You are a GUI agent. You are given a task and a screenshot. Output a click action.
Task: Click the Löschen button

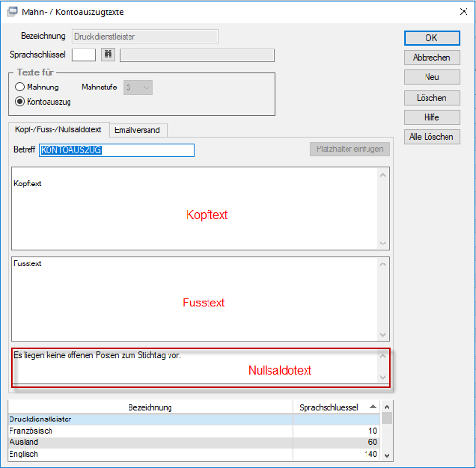point(431,98)
